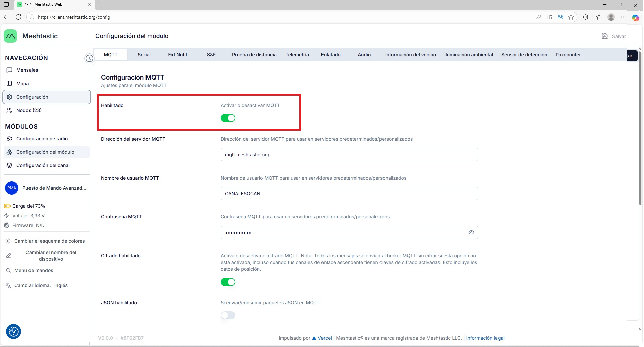Screen dimensions: 644x347
Task: Open Configuración del canal
Action: pos(43,165)
